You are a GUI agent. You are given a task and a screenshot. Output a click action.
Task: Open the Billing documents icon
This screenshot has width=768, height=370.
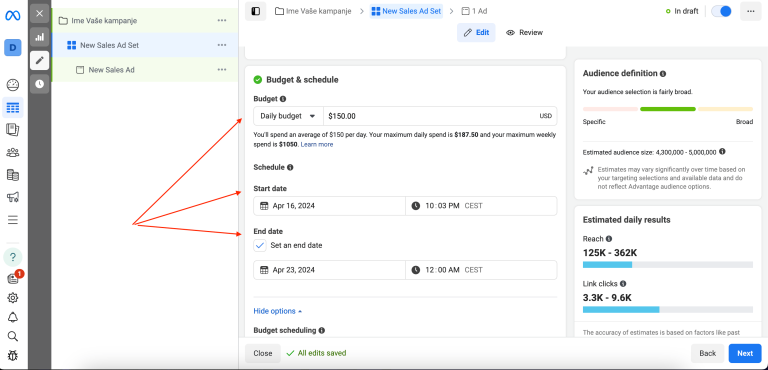coord(13,175)
